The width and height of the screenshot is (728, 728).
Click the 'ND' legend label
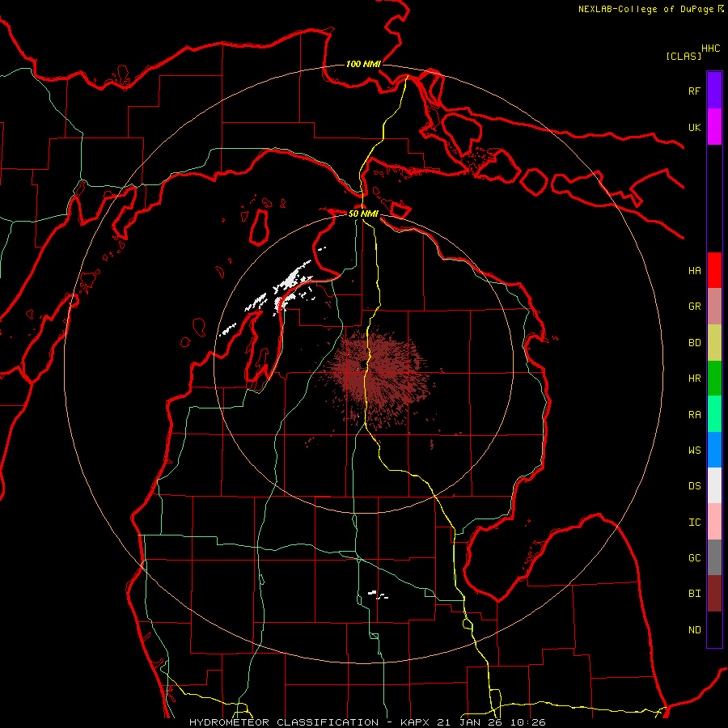[x=694, y=630]
